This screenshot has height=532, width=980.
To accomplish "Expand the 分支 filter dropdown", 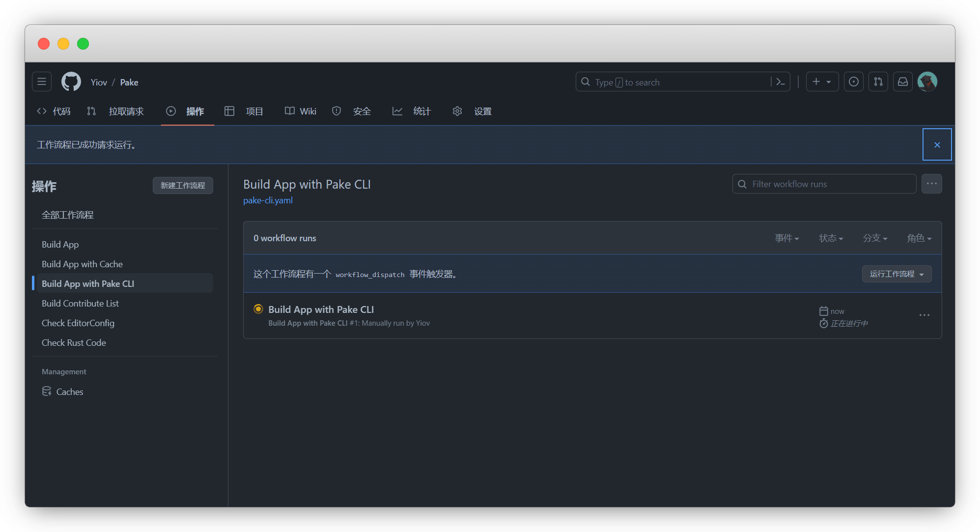I will tap(875, 238).
